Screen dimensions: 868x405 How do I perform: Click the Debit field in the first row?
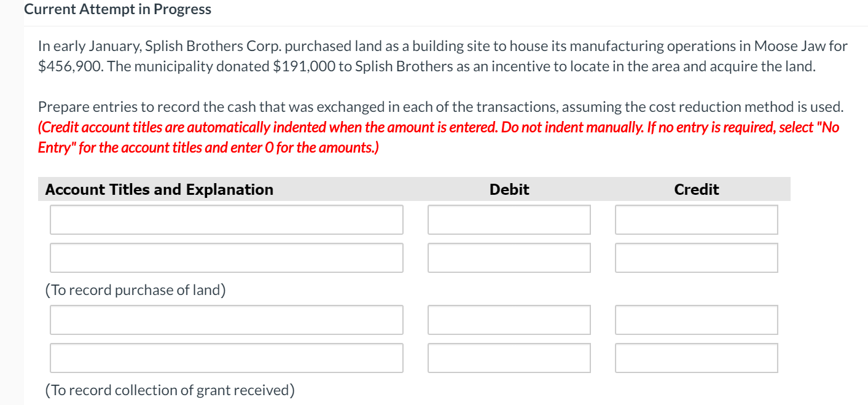coord(509,219)
